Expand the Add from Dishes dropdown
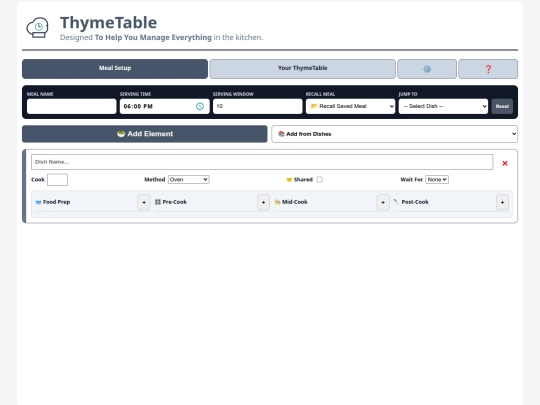The width and height of the screenshot is (540, 405). point(394,134)
